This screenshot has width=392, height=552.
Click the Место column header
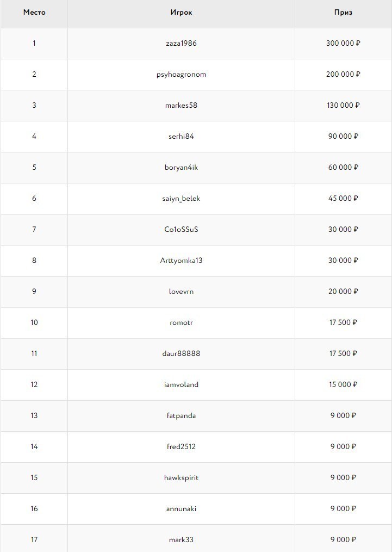34,12
